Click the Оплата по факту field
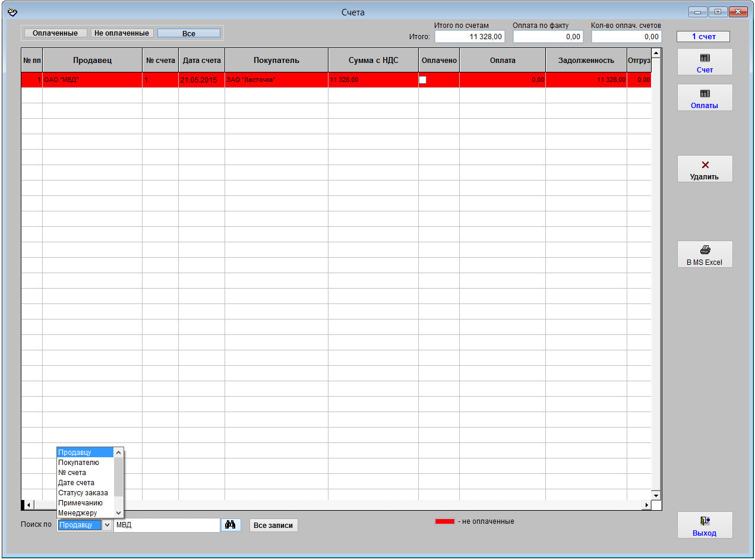 548,37
